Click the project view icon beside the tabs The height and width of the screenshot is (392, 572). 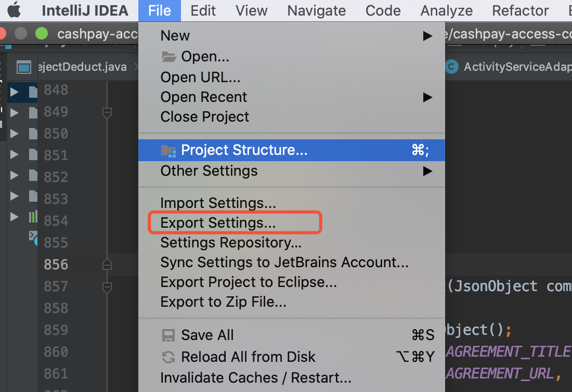24,67
